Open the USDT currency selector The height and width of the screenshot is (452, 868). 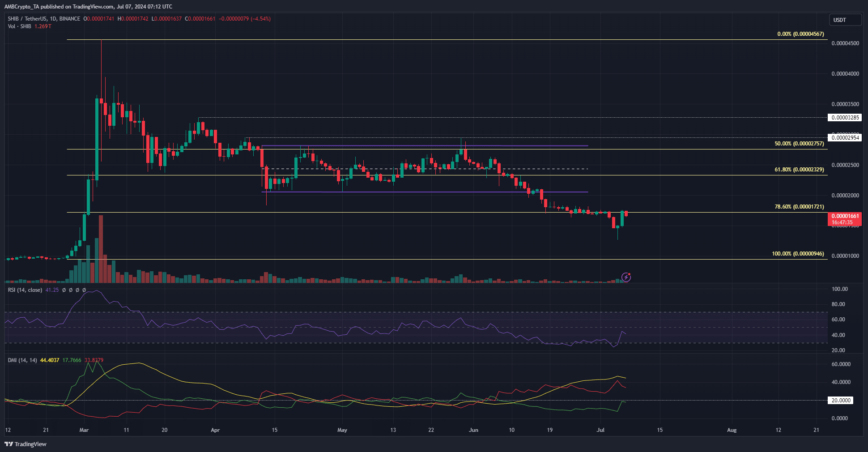point(845,20)
